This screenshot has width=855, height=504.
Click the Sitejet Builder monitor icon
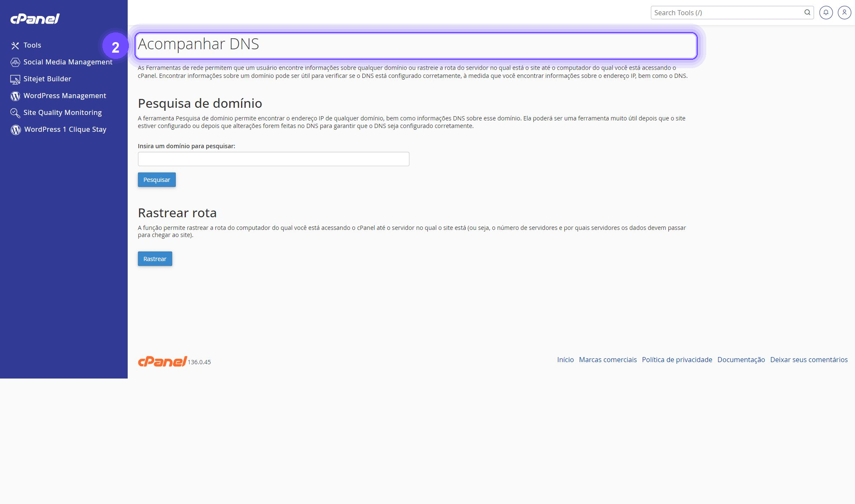[15, 79]
